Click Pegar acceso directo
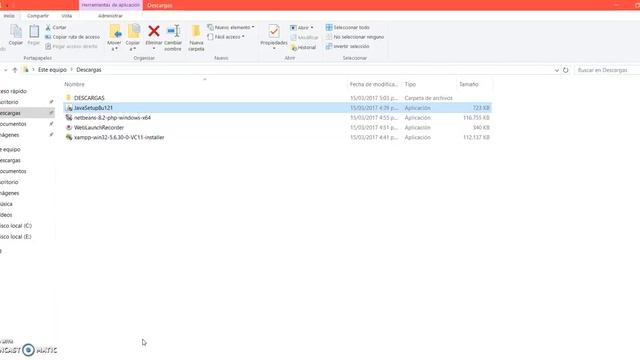Viewport: 640px width, 360px height. click(71, 46)
